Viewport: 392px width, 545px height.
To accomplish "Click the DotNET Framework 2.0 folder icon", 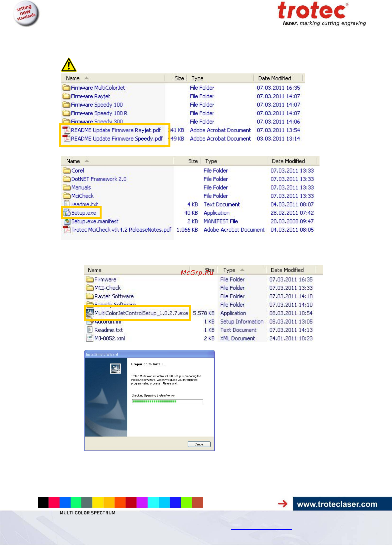I will click(x=67, y=179).
